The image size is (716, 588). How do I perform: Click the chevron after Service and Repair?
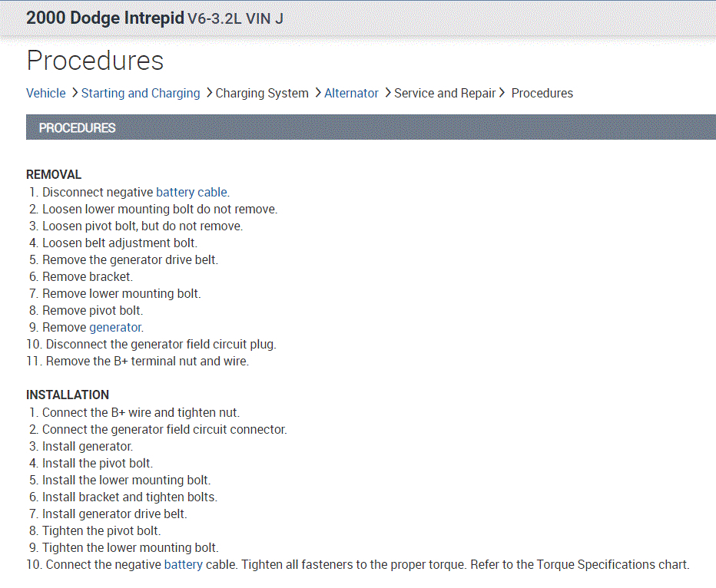502,93
